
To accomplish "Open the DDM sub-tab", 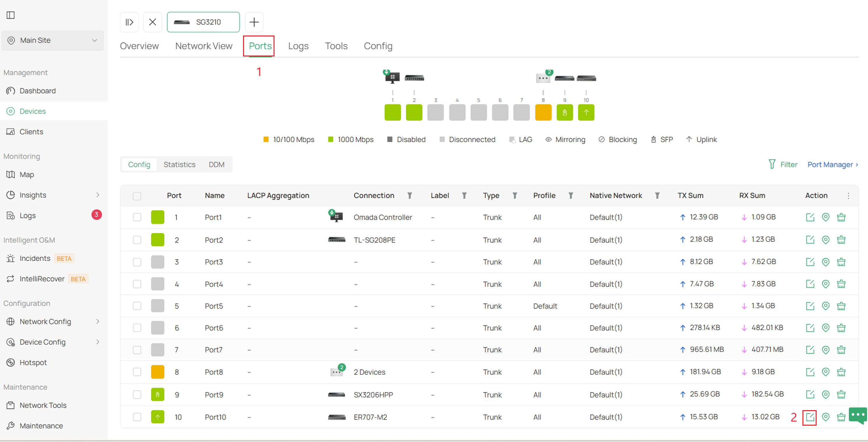I will [x=216, y=165].
